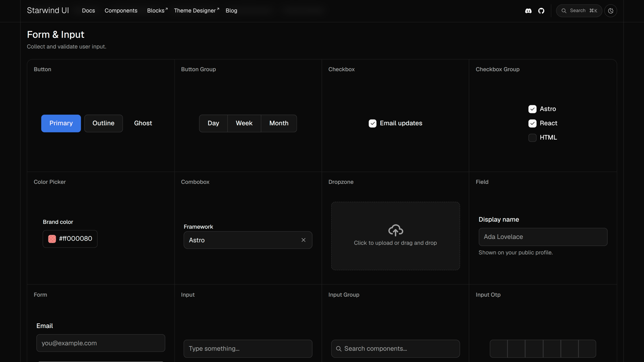Open the Discord link icon
The width and height of the screenshot is (644, 362).
point(528,11)
